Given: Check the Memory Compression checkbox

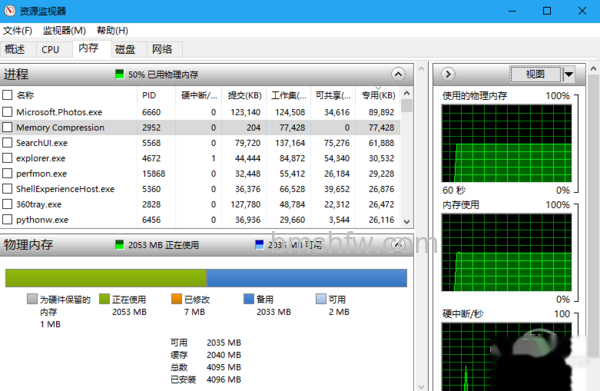Looking at the screenshot, I should (7, 127).
